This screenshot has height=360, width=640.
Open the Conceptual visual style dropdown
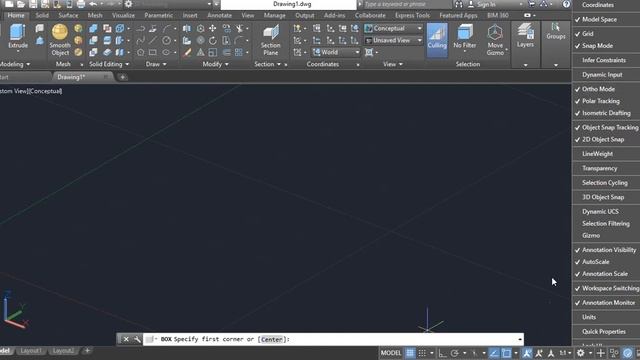pos(393,28)
